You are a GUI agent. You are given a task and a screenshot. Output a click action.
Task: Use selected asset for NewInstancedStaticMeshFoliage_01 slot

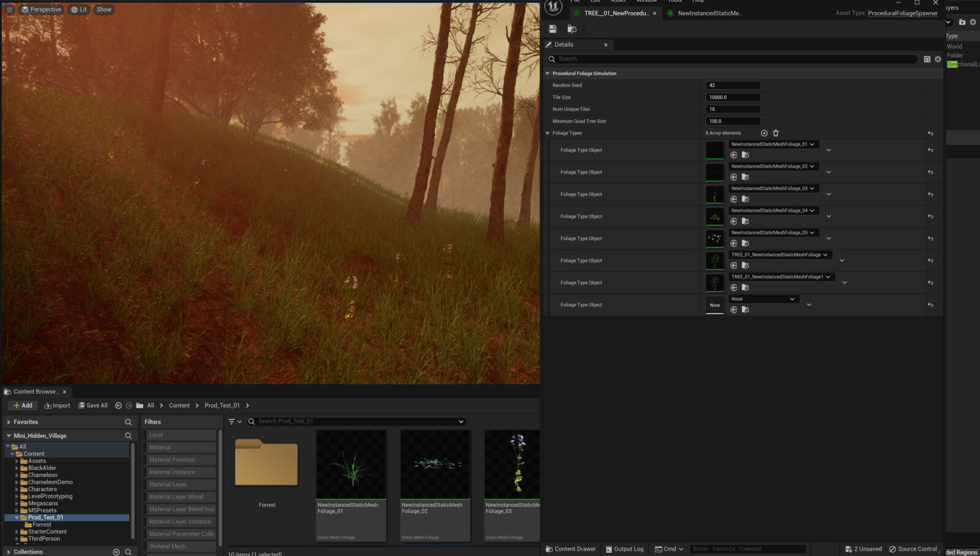pyautogui.click(x=734, y=155)
